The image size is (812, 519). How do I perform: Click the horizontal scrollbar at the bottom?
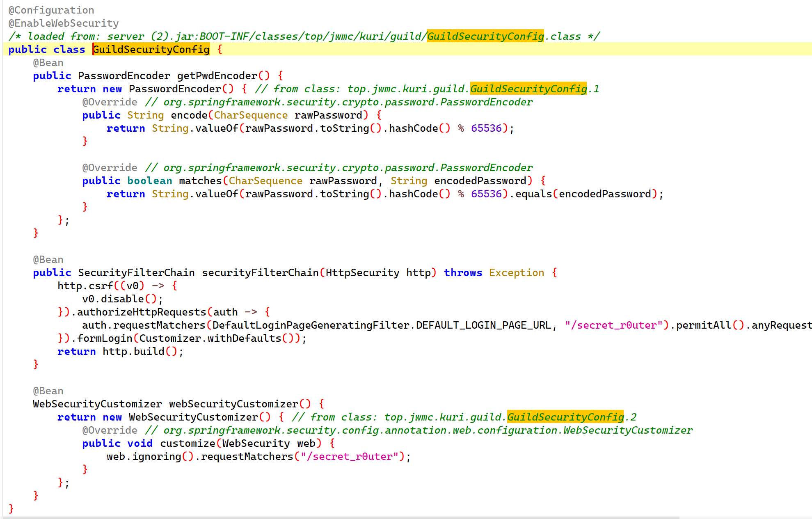point(341,517)
